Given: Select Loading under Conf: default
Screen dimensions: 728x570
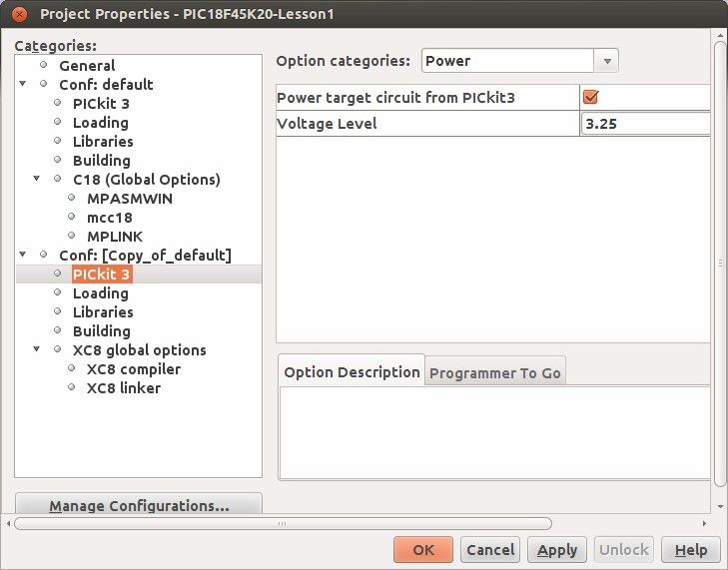Looking at the screenshot, I should tap(100, 123).
